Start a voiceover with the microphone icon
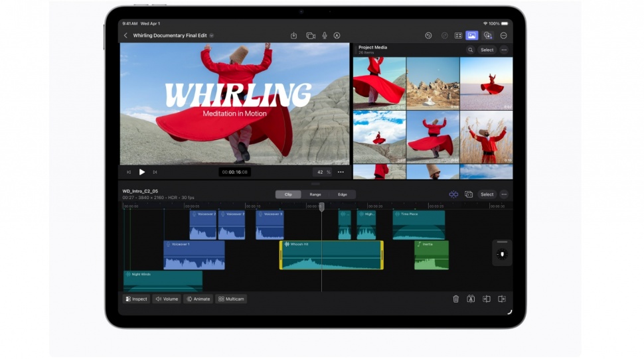644x359 pixels. pos(325,36)
